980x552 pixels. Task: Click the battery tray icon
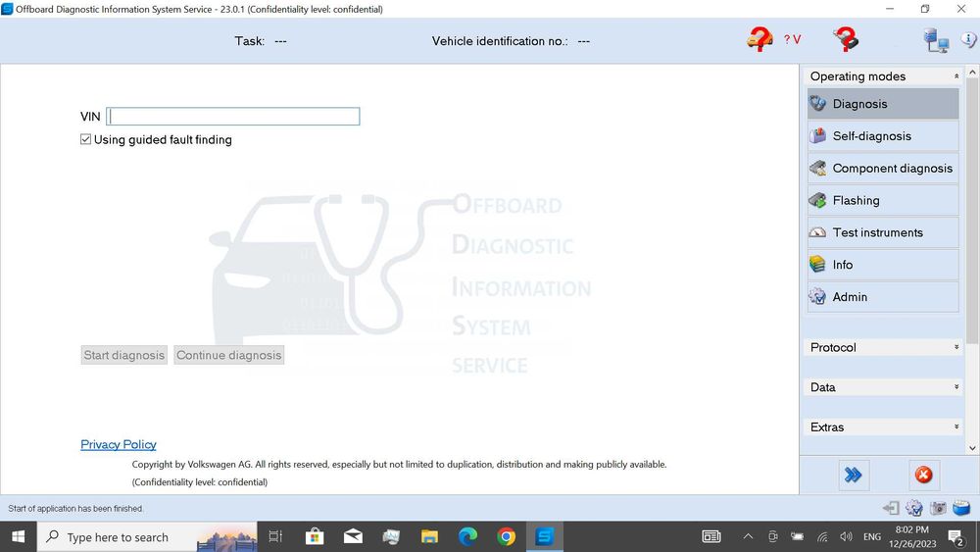click(797, 536)
